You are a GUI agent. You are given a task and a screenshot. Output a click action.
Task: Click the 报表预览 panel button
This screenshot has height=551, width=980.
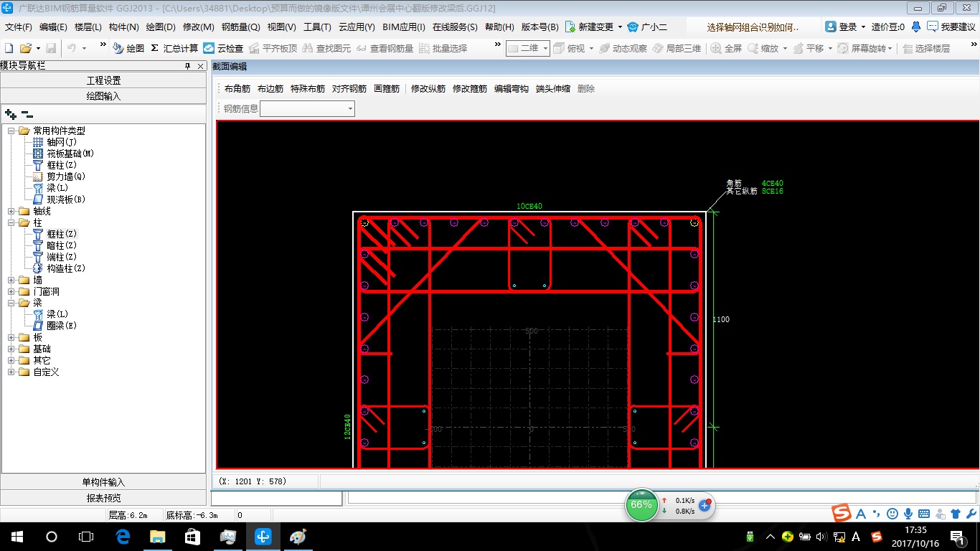pyautogui.click(x=103, y=497)
